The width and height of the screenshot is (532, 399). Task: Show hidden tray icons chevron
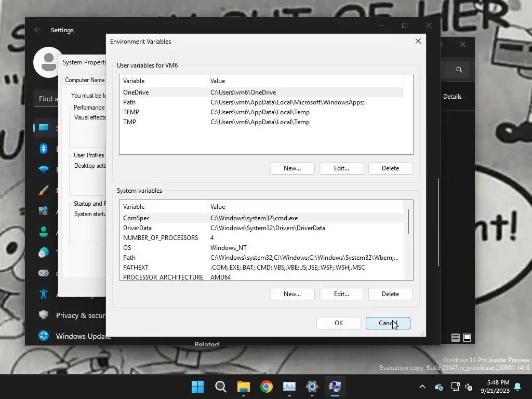[x=422, y=387]
